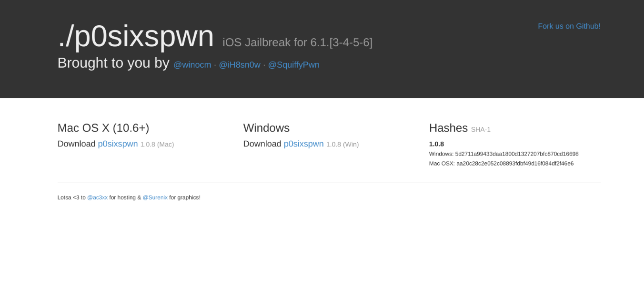Click the 1.0.8 (Win) version label
Screen dimensions: 644x281
tap(342, 145)
